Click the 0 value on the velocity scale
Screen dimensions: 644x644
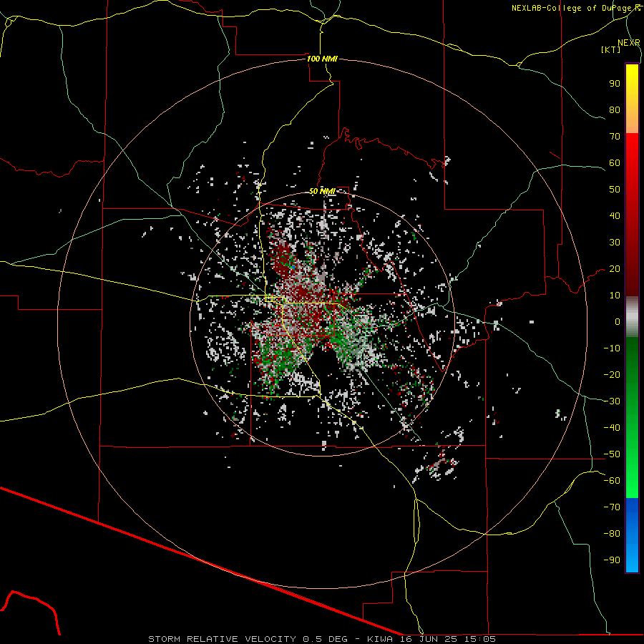[618, 322]
